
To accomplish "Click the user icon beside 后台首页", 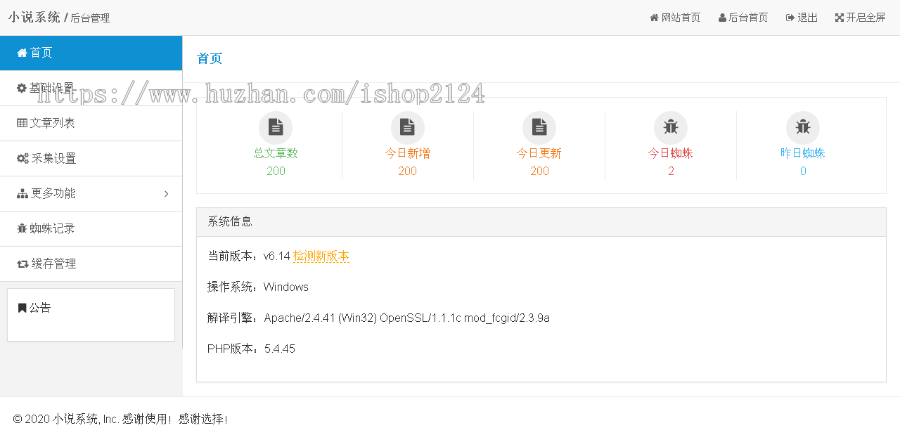I will point(722,18).
